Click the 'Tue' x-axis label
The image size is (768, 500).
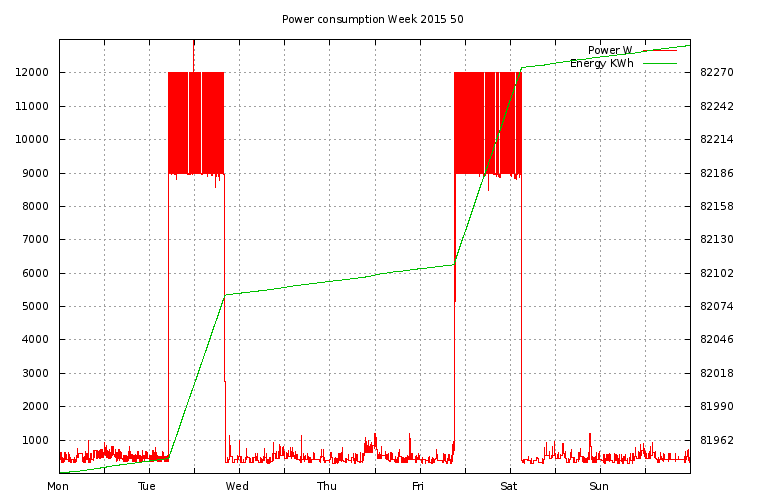pos(147,486)
